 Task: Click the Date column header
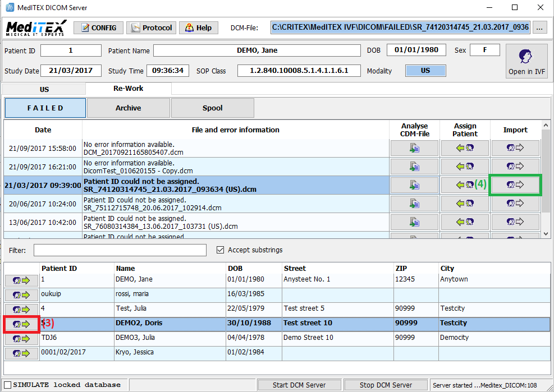pos(43,130)
